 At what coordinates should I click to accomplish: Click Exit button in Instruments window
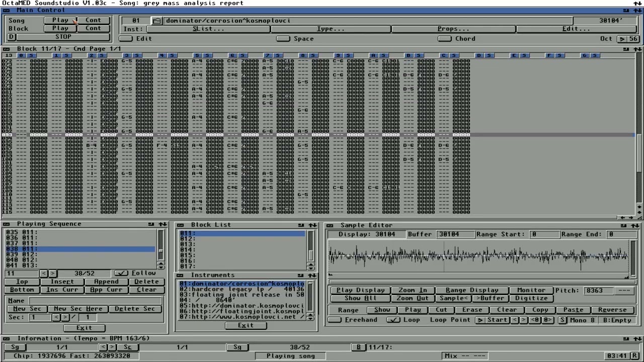(246, 326)
